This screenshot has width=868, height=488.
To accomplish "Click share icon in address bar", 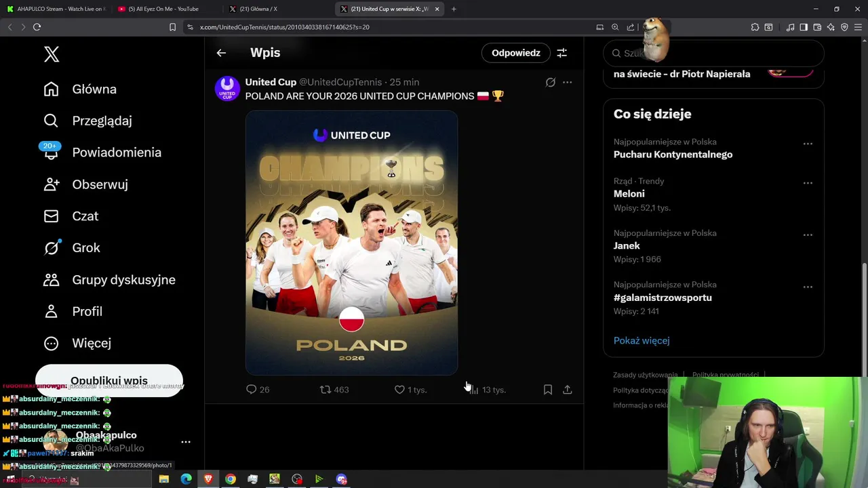I will (631, 27).
